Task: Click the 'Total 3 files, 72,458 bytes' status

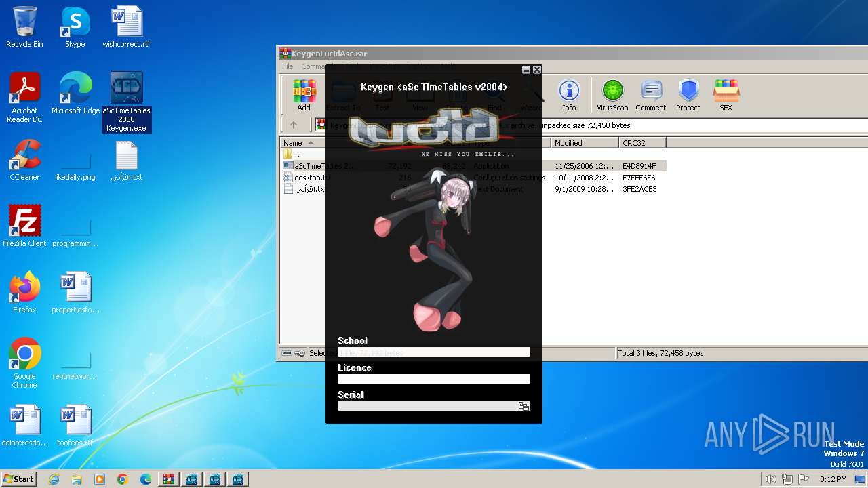Action: (661, 353)
